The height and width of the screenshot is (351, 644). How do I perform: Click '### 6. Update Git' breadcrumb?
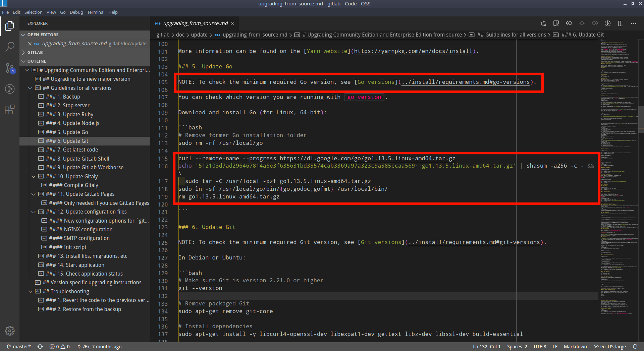[579, 35]
